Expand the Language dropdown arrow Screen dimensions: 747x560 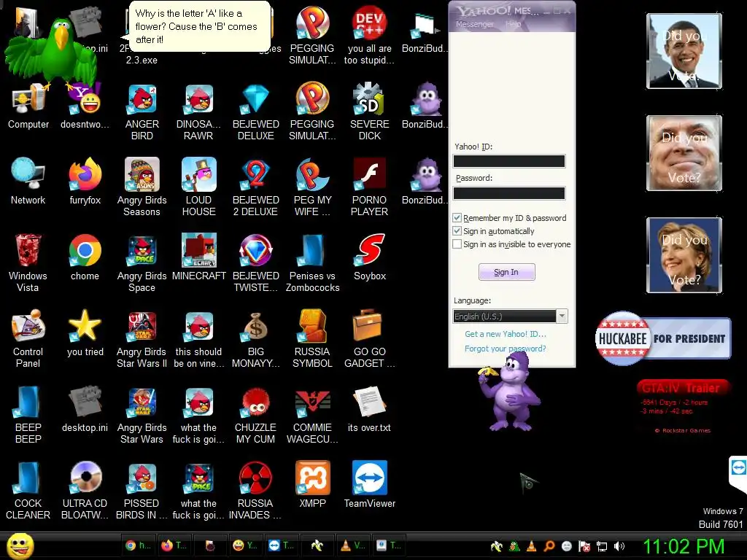[562, 316]
